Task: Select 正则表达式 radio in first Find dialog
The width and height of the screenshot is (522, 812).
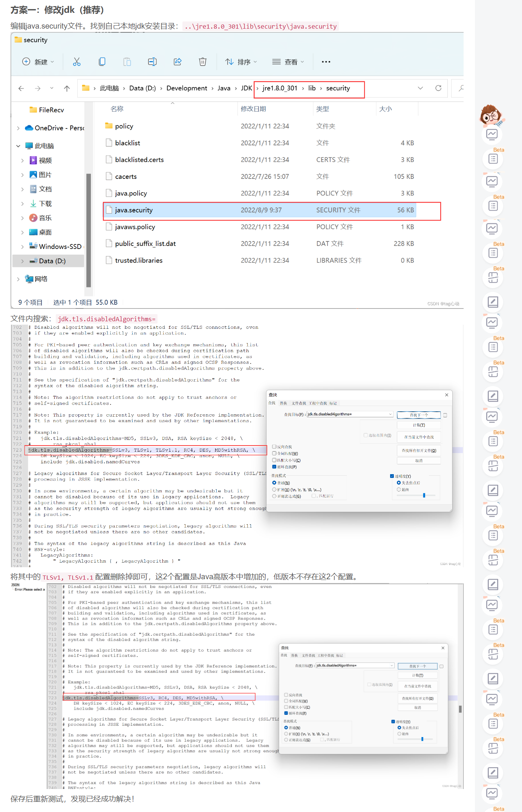Action: [x=274, y=496]
